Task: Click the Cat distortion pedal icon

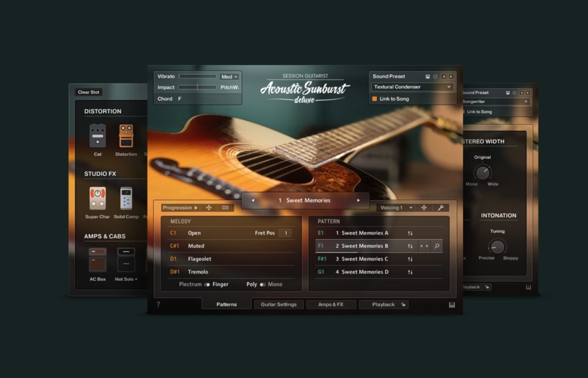Action: click(97, 135)
